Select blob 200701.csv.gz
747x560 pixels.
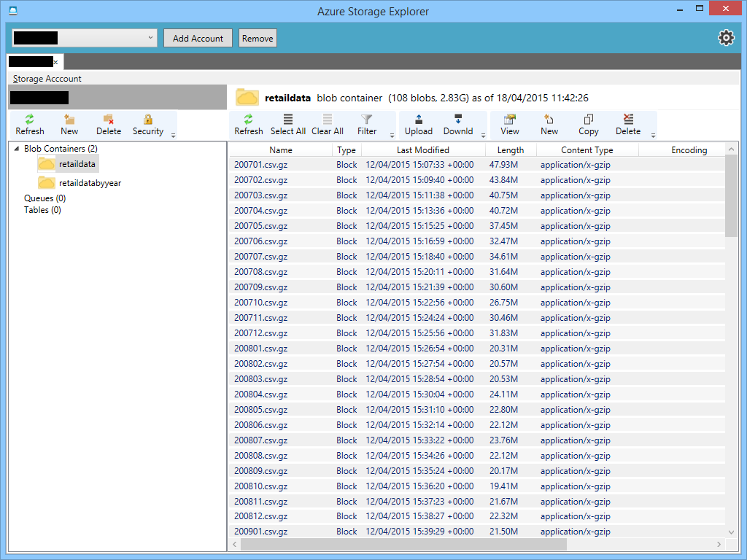click(477, 165)
